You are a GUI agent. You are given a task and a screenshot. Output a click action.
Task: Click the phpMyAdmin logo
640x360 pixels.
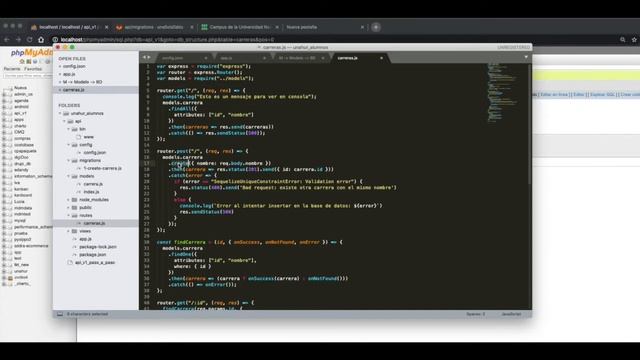[32, 52]
